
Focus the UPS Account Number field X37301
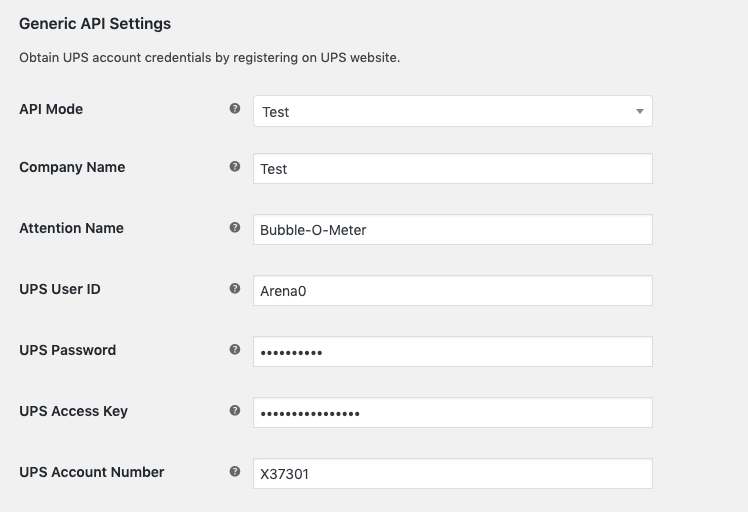[x=453, y=474]
